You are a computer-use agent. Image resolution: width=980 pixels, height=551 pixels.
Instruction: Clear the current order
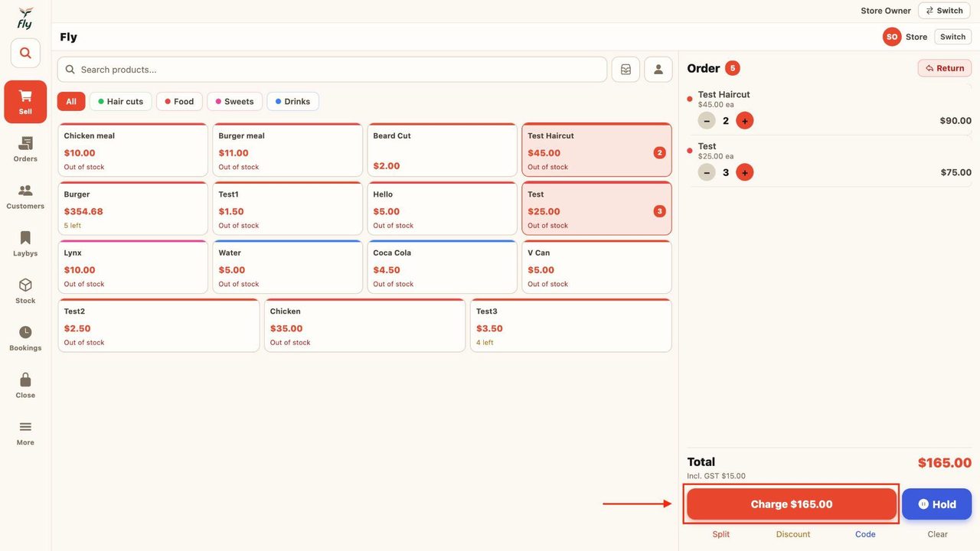[938, 534]
